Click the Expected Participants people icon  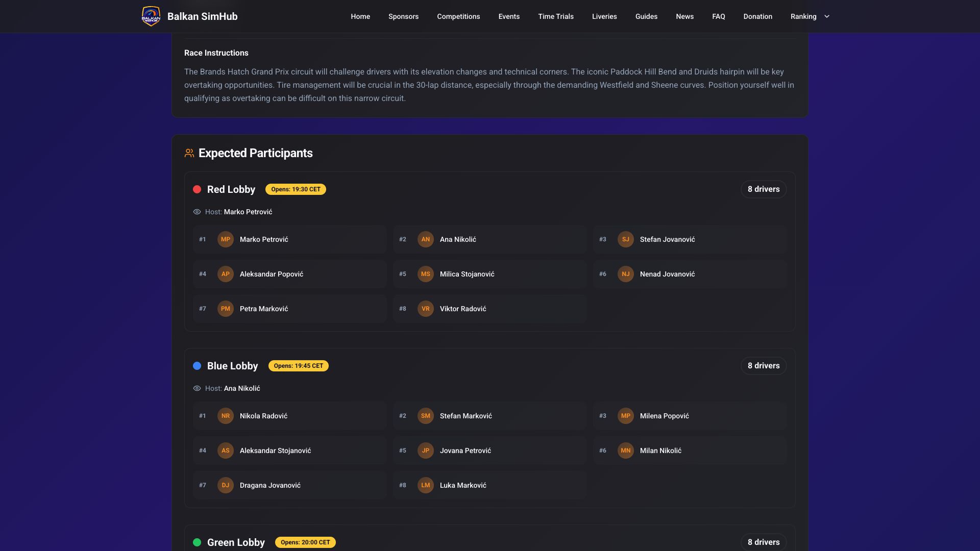point(189,153)
